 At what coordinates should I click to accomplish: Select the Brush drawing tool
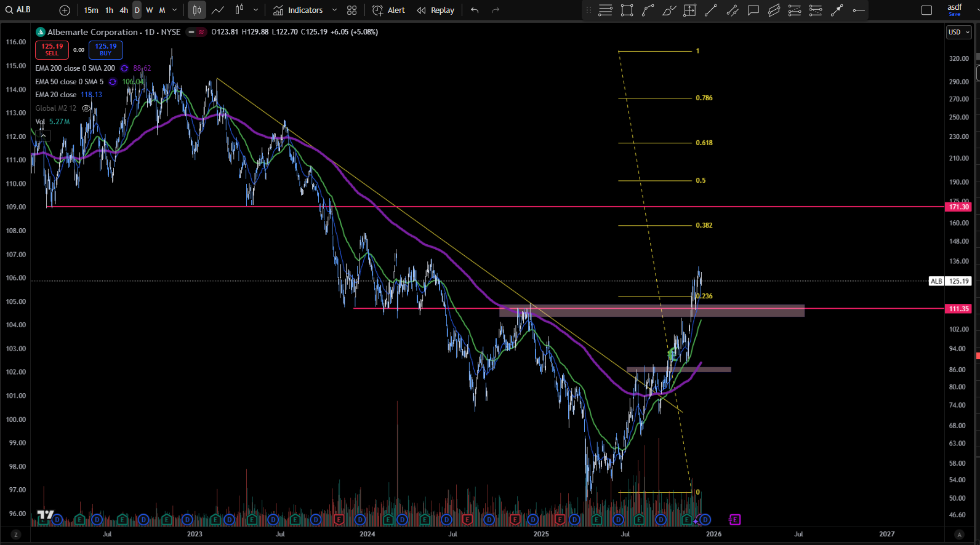[x=669, y=10]
